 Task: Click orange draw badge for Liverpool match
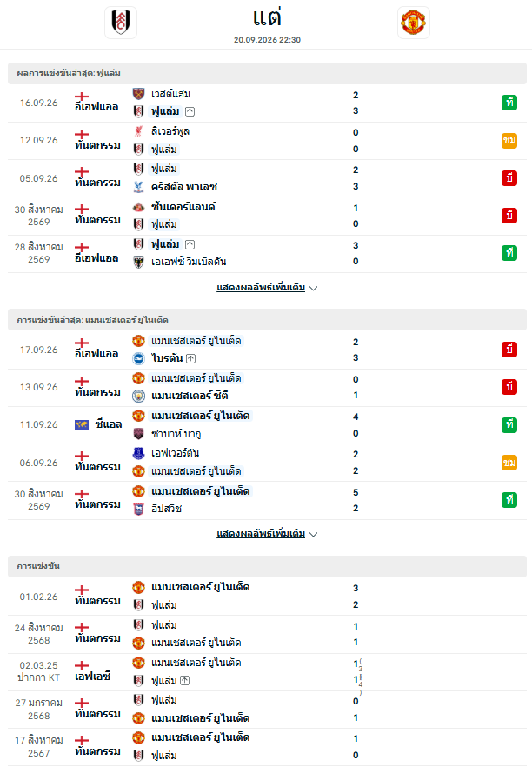509,140
